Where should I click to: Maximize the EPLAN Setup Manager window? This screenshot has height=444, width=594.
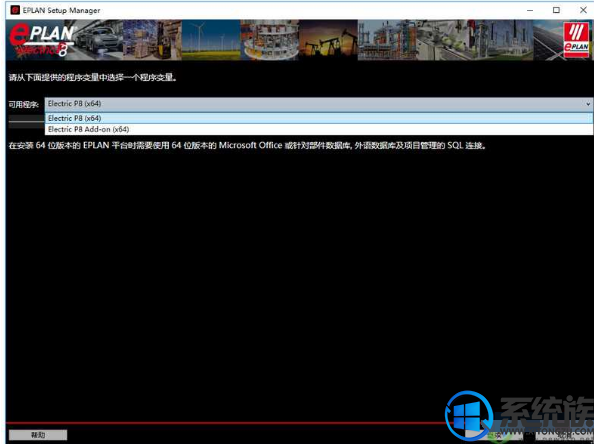[x=556, y=10]
